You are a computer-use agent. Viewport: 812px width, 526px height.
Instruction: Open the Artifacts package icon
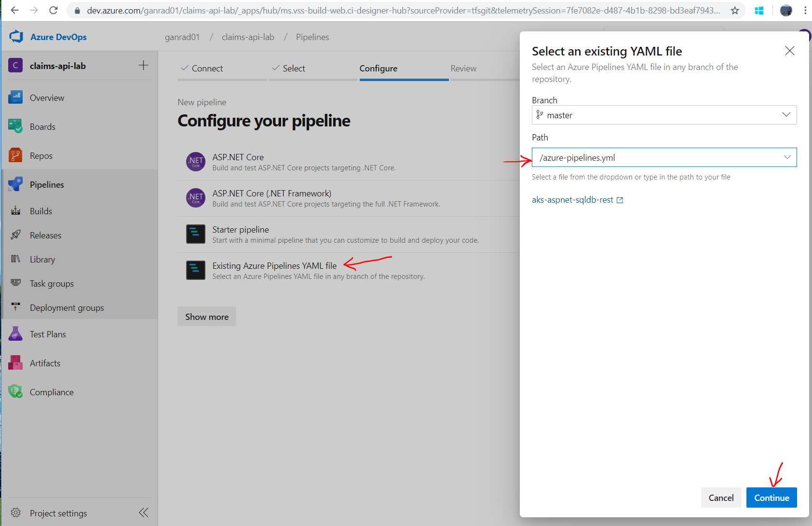15,363
